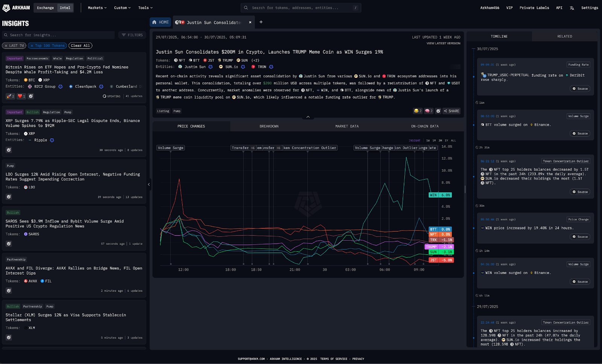Open emoji picker on Stellar XLM insight
The width and height of the screenshot is (602, 364).
click(9, 337)
